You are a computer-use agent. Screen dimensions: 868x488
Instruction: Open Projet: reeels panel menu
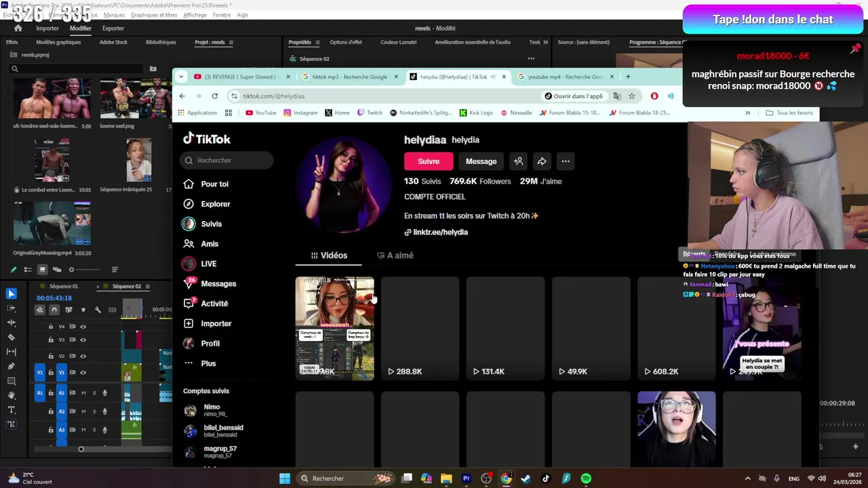point(231,42)
